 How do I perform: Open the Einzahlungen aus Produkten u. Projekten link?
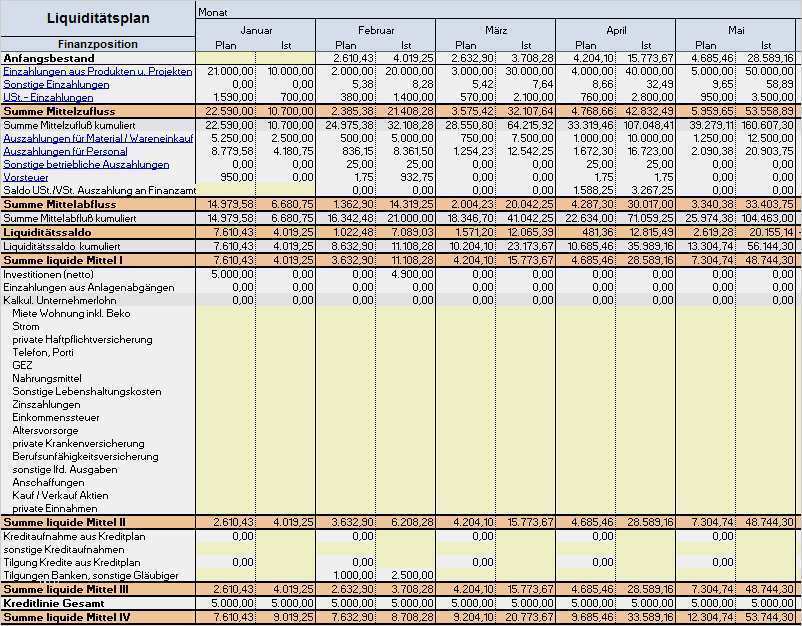click(98, 72)
